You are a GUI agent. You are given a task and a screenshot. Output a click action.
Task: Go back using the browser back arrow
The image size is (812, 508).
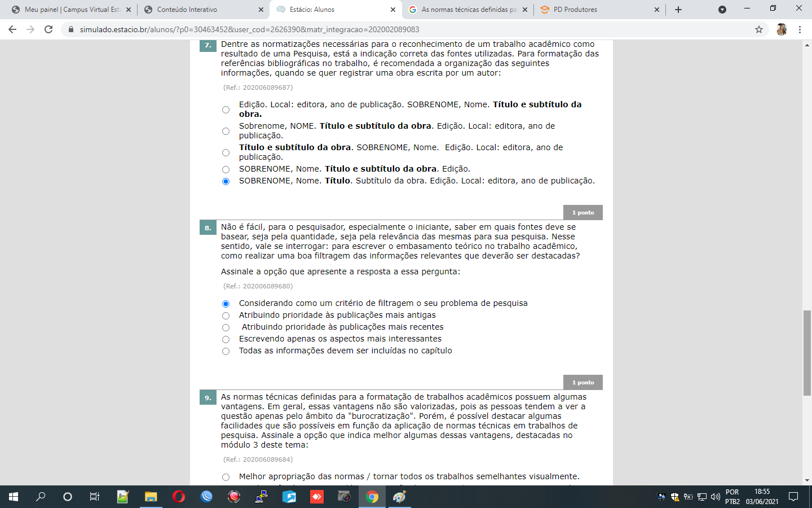[12, 29]
